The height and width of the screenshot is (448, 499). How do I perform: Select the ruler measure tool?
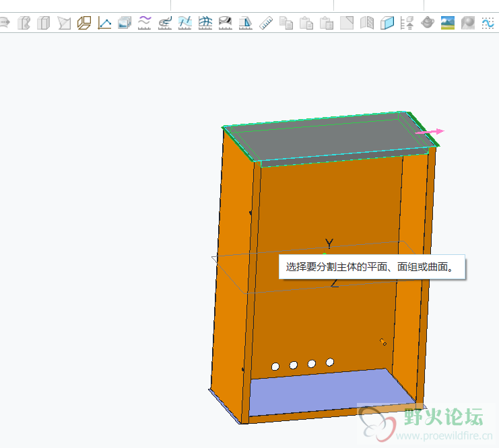(266, 23)
